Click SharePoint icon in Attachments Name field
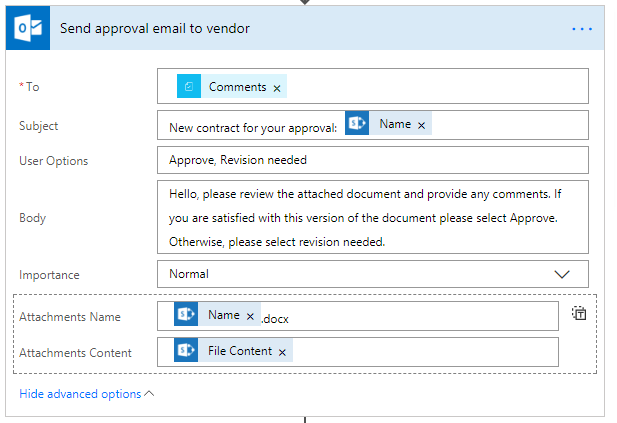The height and width of the screenshot is (423, 617). pyautogui.click(x=186, y=315)
